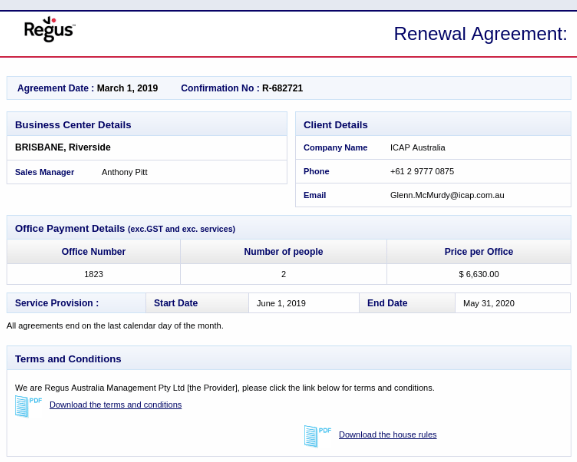Open Download the house rules link
The image size is (577, 462).
pos(387,434)
